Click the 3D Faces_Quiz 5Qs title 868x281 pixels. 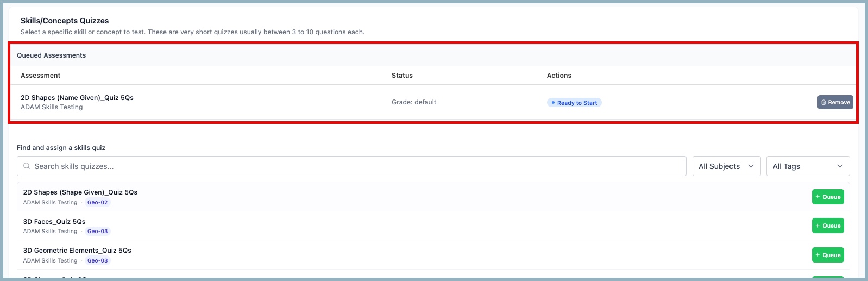54,222
